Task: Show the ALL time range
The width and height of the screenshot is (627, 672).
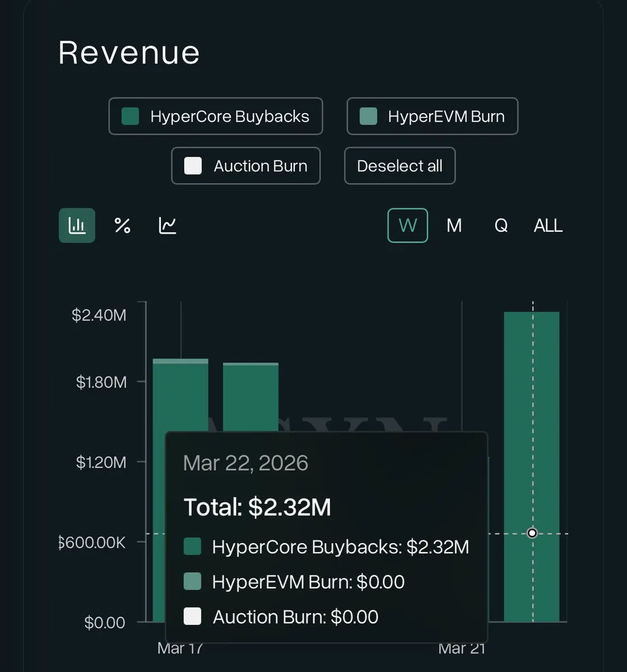Action: 547,226
